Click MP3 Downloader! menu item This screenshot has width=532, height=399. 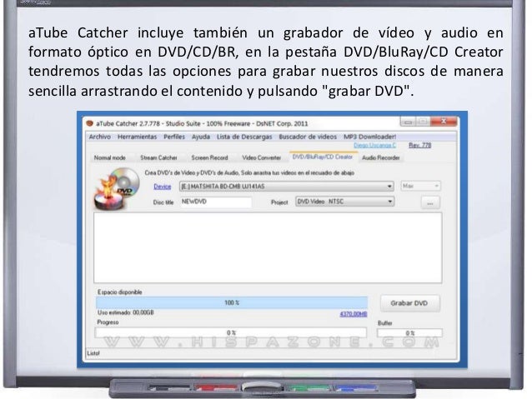[370, 137]
